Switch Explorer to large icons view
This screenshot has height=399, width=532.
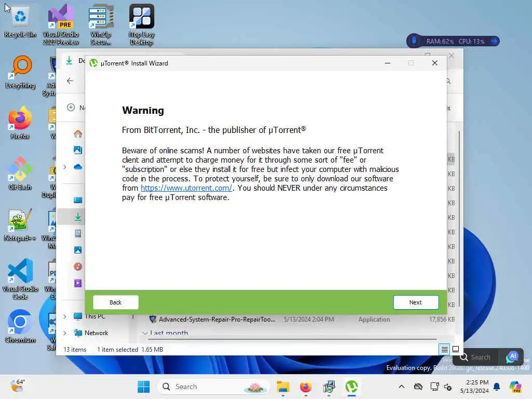point(456,349)
